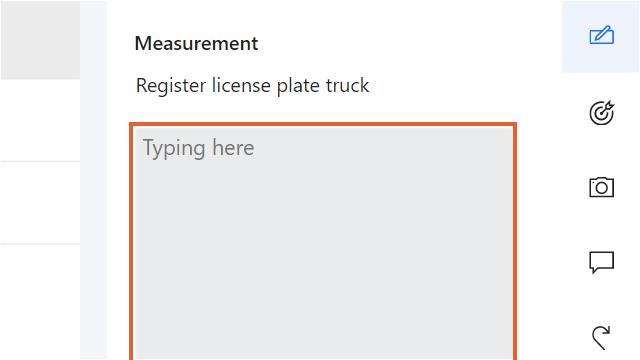The image size is (640, 360).
Task: Click the white space beside Measurement title
Action: [x=388, y=43]
